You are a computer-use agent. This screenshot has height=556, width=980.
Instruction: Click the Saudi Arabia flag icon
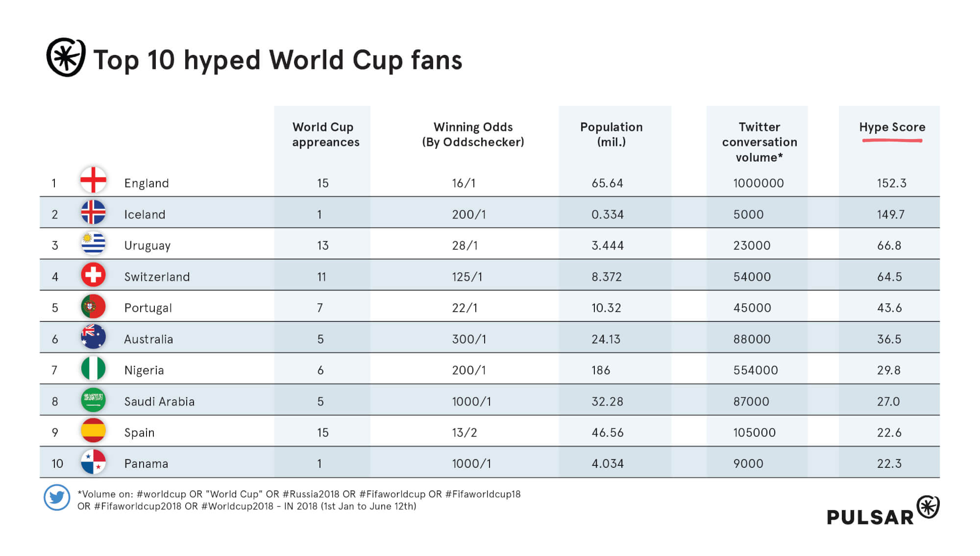click(x=93, y=400)
